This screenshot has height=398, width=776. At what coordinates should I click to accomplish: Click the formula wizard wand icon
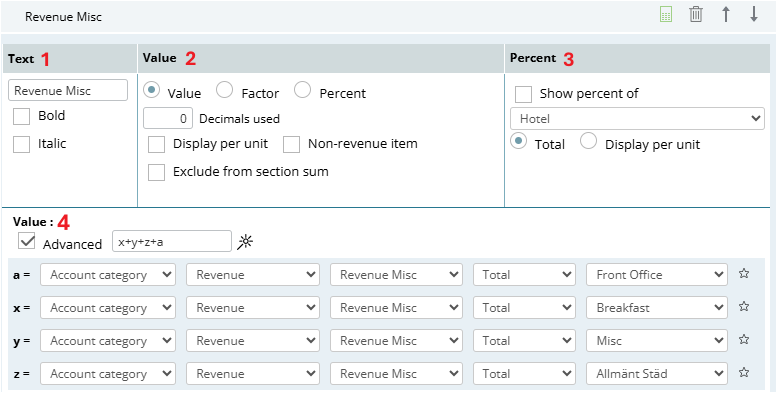click(x=245, y=242)
